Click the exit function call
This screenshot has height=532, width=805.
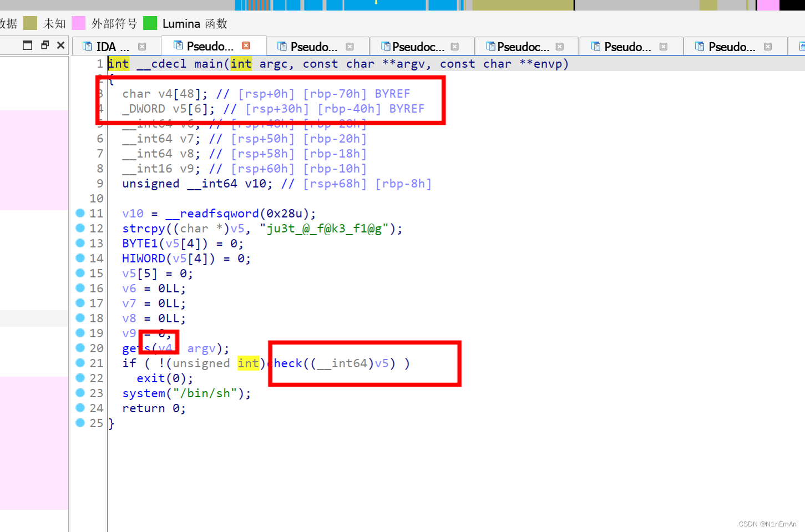[151, 378]
